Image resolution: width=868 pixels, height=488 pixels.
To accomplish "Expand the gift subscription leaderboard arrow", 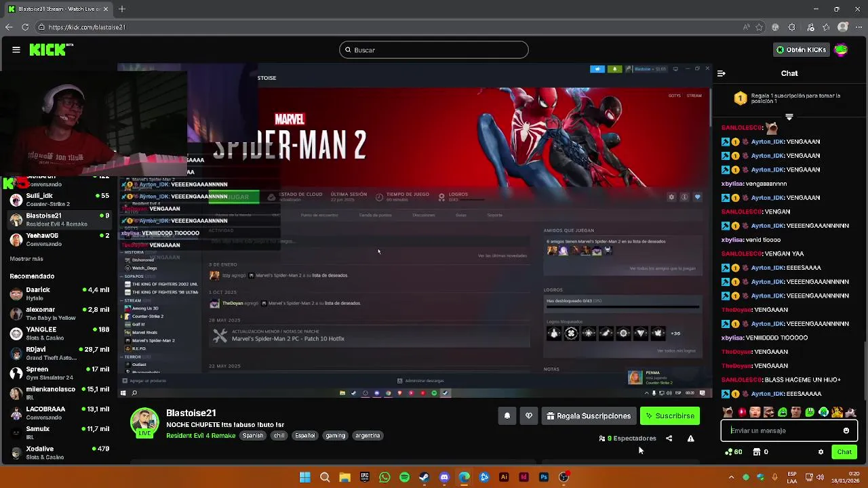I will point(789,117).
